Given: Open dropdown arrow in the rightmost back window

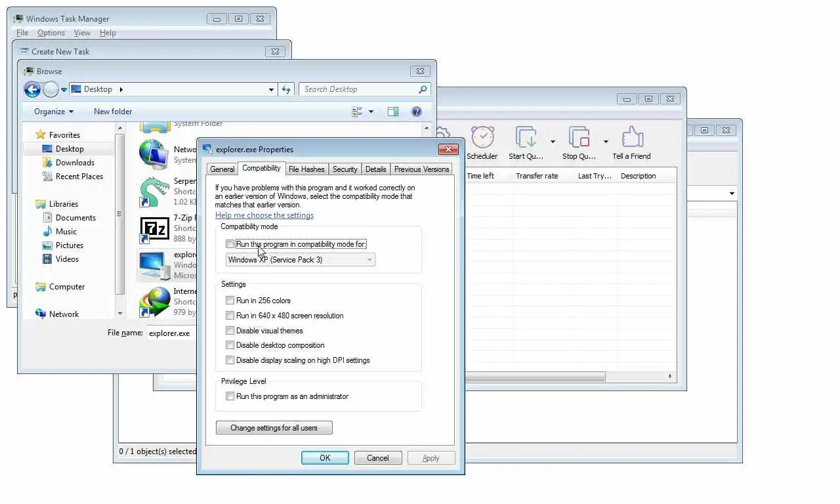Looking at the screenshot, I should click(732, 194).
